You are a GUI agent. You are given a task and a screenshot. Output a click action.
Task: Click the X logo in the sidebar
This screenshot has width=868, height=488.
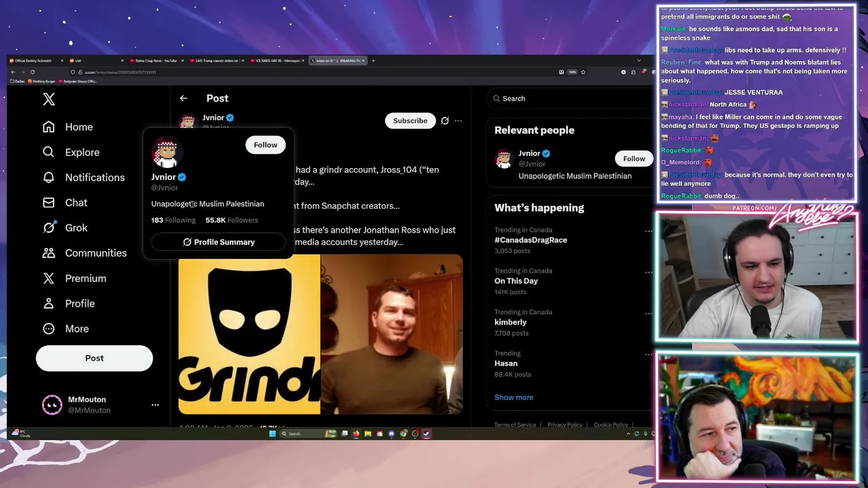pos(49,100)
